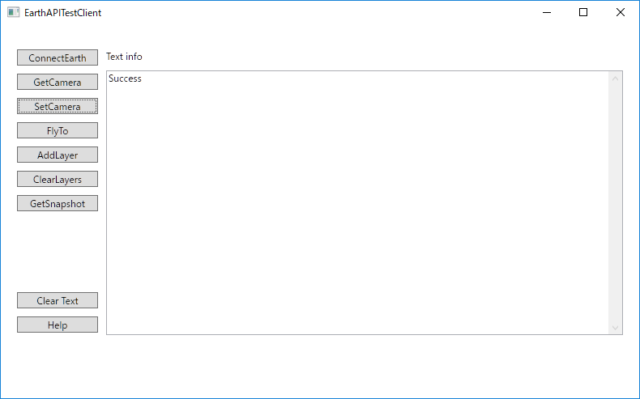
Task: Minimize the EarthAPITestClient window
Action: click(547, 13)
